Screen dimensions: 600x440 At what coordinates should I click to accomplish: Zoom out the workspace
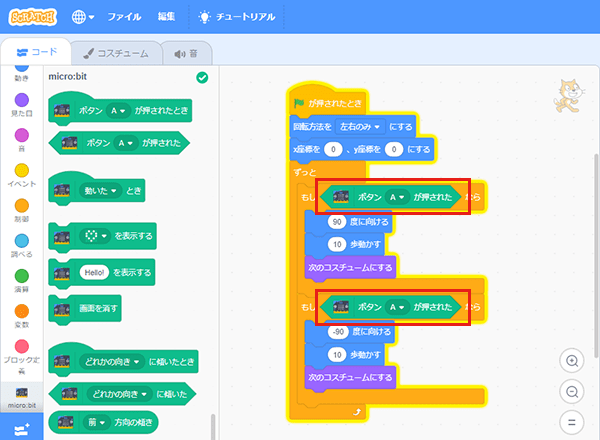572,391
